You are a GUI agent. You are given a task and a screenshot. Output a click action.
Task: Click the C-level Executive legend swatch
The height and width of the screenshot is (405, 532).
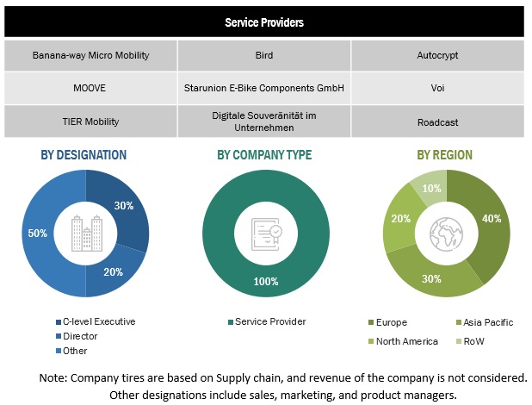point(58,321)
